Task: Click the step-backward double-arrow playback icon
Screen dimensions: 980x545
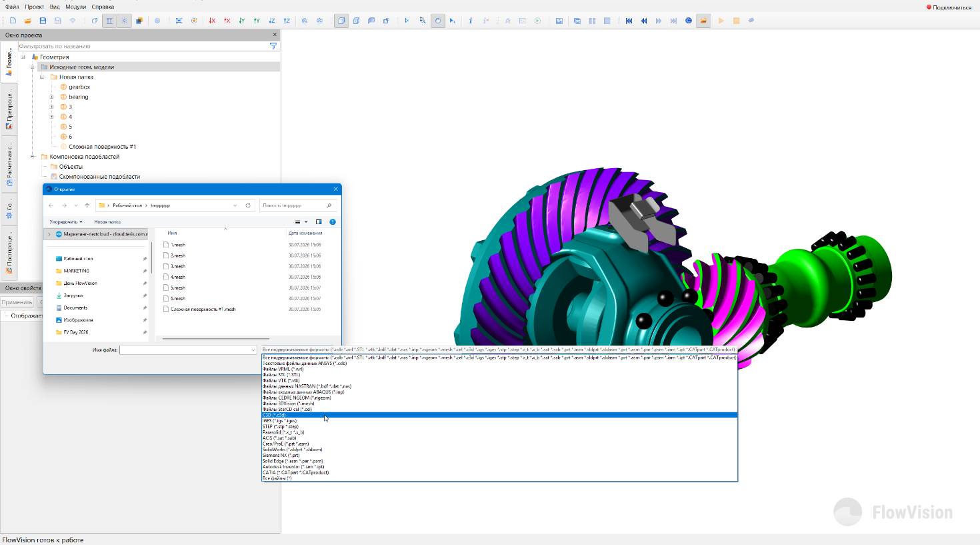Action: (644, 21)
